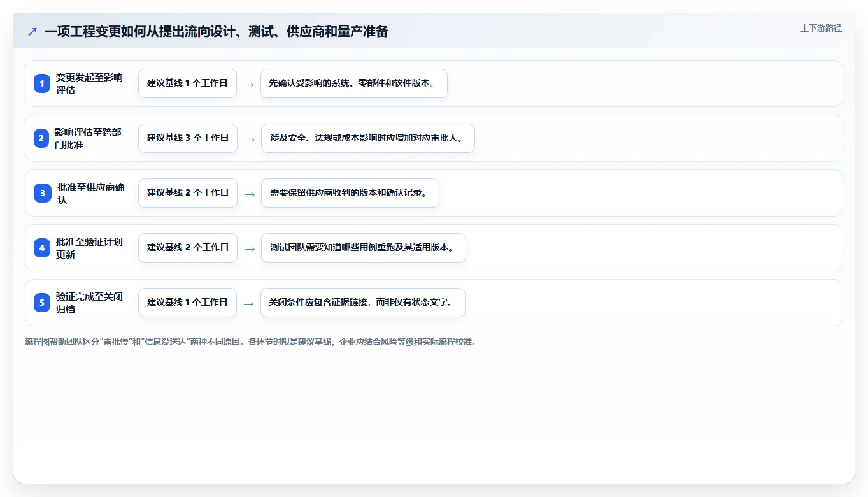Click the step label 批准至供应商确认
868x497 pixels.
90,193
